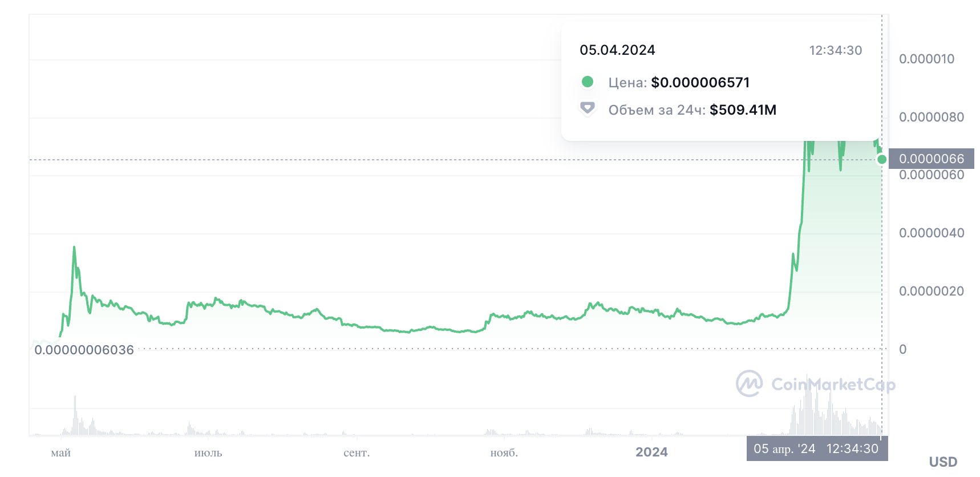The width and height of the screenshot is (980, 477).
Task: Click the highlighted '0.0000066' price axis label
Action: [932, 159]
